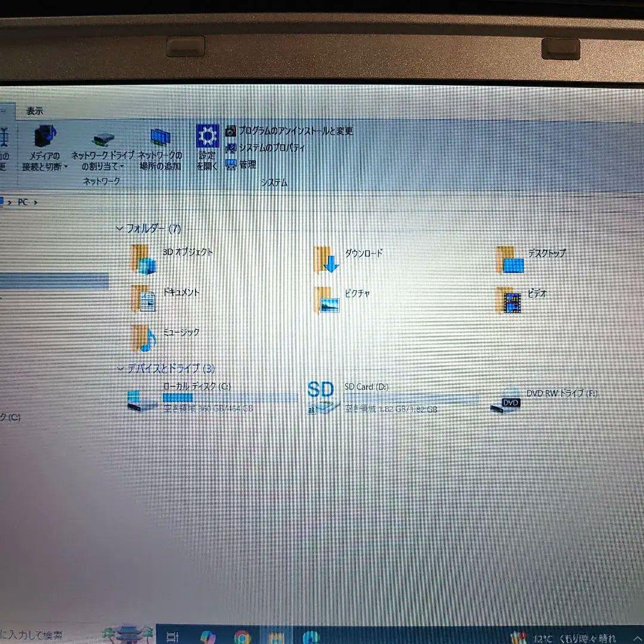
Task: Open システムのプロパティ
Action: (x=271, y=147)
